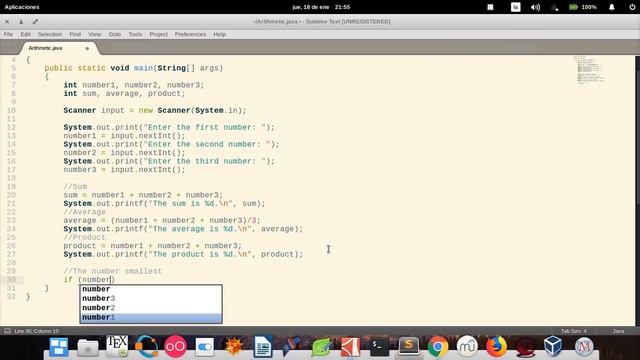Launch the round M icon app
The width and height of the screenshot is (640, 360).
pos(584,347)
